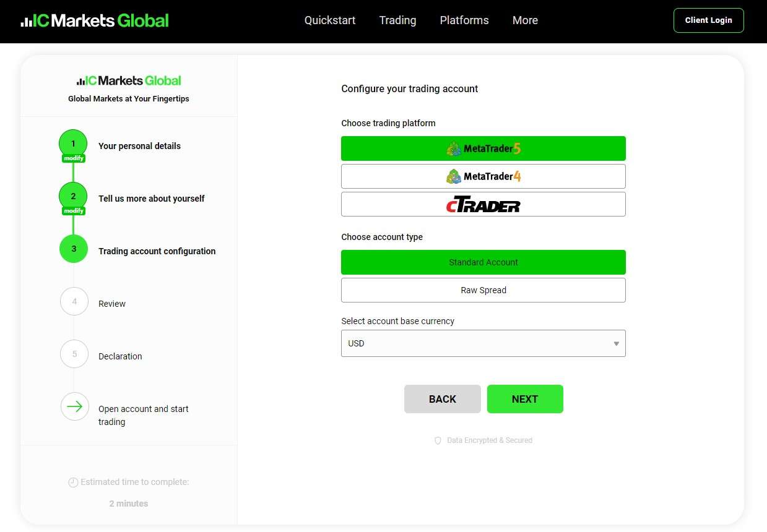Screen dimensions: 767x532
Task: Select cTrader platform
Action: pos(483,204)
